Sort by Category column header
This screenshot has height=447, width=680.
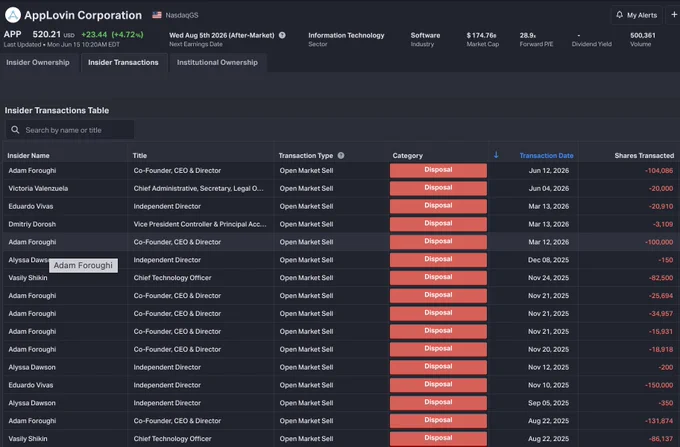pos(408,156)
